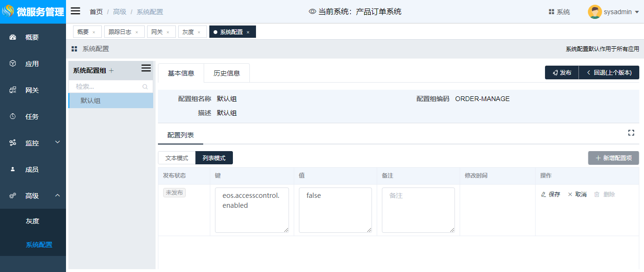Click the 取消 cancel icon

pyautogui.click(x=570, y=195)
